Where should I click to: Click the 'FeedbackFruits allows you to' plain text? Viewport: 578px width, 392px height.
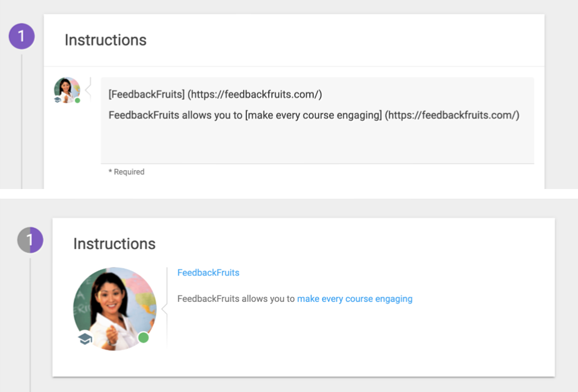236,299
